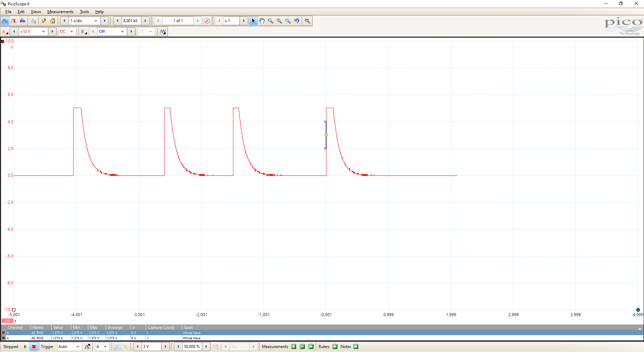644x352 pixels.
Task: Decrease Channel A input range
Action: pos(14,32)
